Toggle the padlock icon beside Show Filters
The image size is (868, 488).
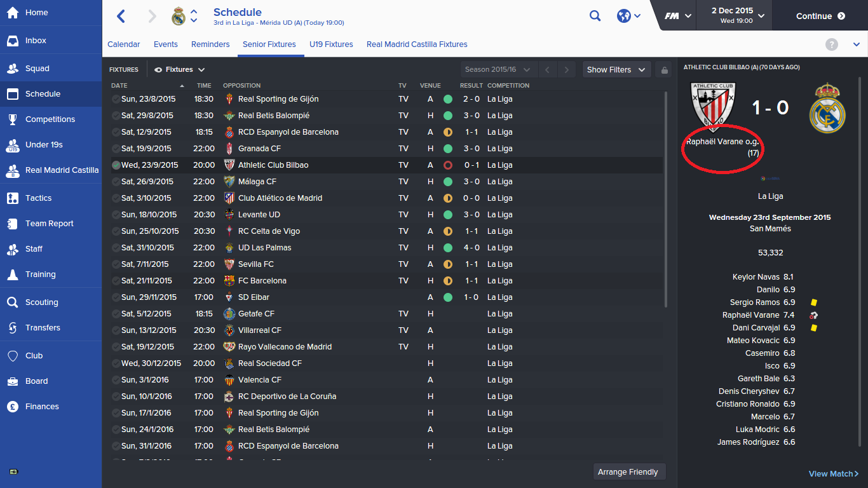pyautogui.click(x=663, y=70)
